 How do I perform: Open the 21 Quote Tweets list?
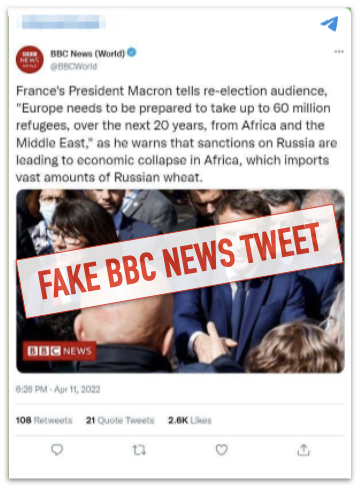tap(120, 420)
